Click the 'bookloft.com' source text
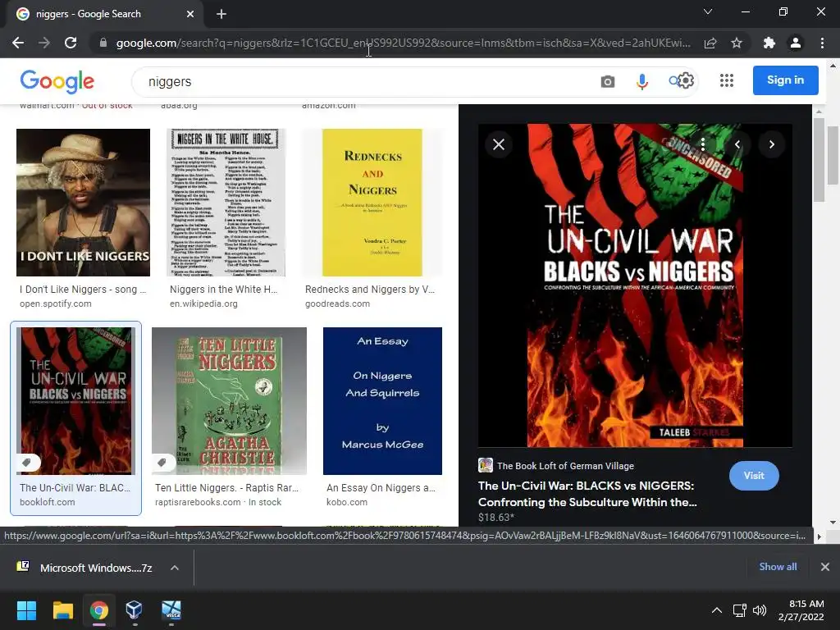This screenshot has width=840, height=630. (47, 502)
